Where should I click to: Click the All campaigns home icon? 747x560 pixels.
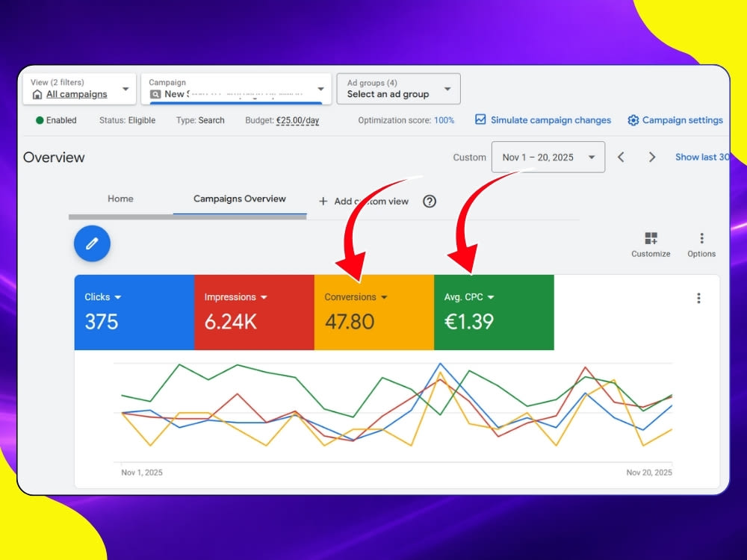click(x=37, y=95)
